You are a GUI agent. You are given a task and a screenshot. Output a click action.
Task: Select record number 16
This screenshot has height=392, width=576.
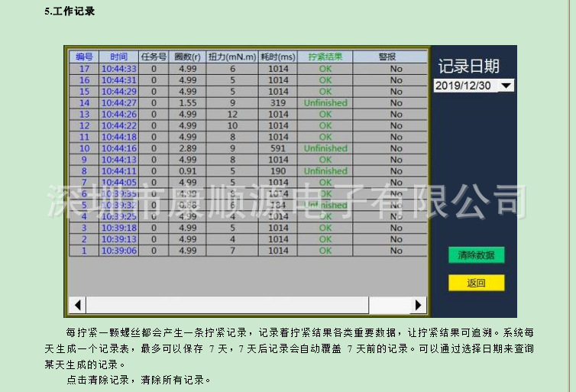click(x=84, y=80)
